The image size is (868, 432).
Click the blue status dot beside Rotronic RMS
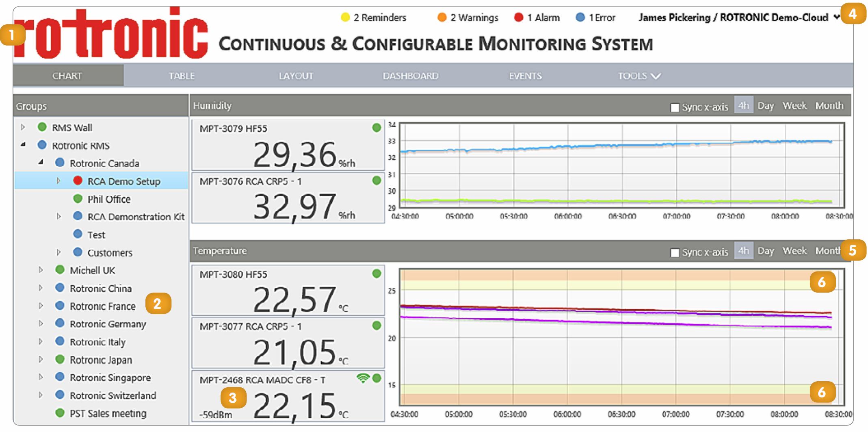point(42,145)
